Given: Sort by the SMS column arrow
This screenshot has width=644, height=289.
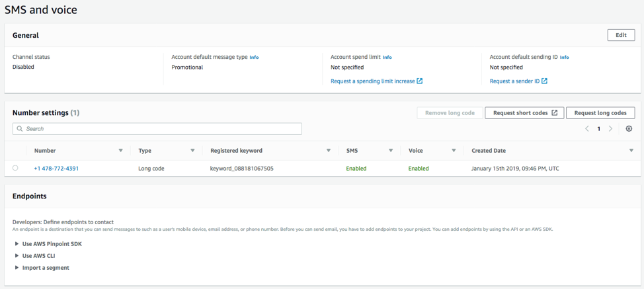Looking at the screenshot, I should click(391, 151).
